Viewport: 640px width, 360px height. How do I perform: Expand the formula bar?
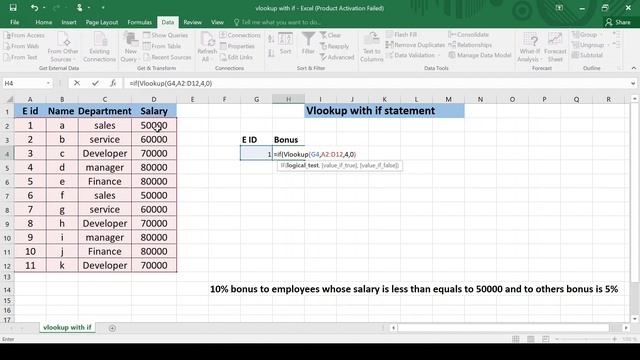coord(633,83)
